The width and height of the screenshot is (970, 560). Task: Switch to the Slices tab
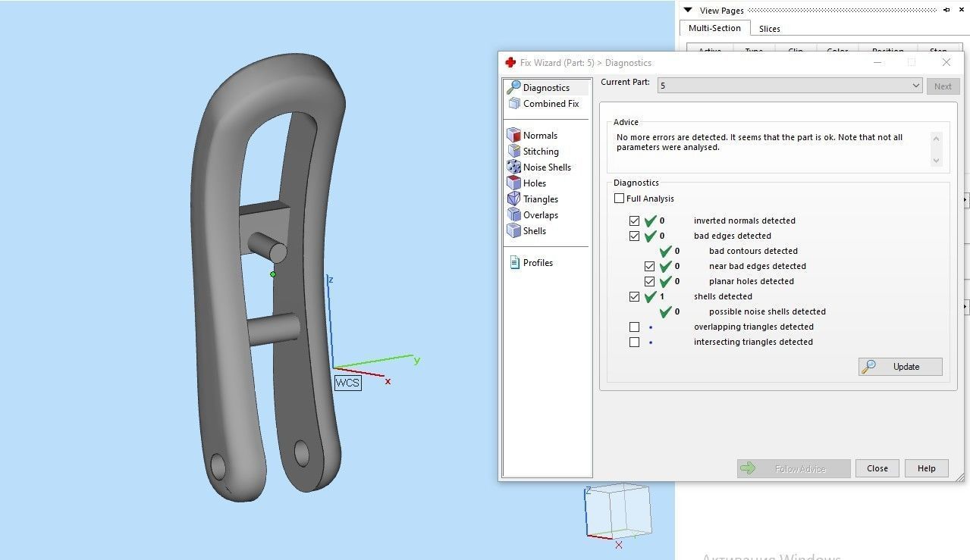[770, 29]
